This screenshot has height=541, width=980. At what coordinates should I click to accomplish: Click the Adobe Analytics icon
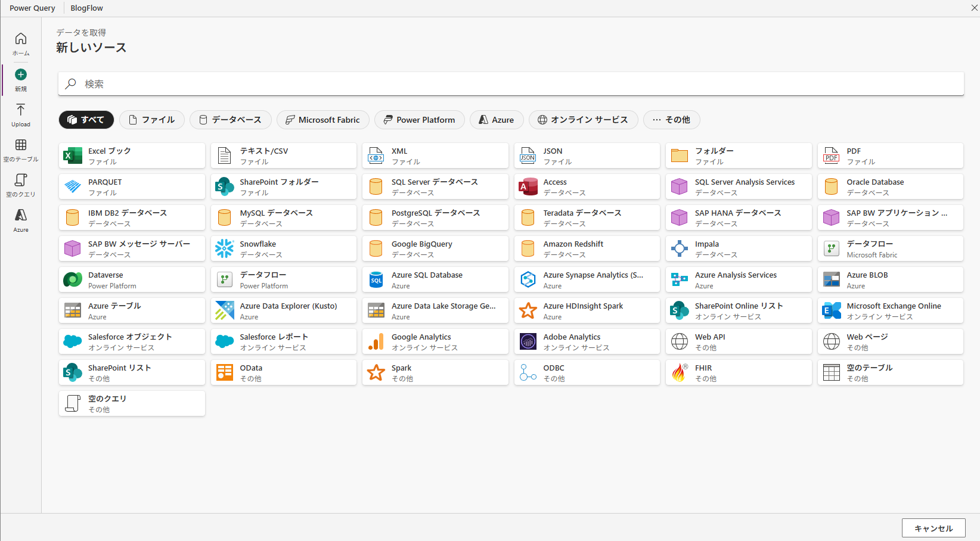point(528,342)
